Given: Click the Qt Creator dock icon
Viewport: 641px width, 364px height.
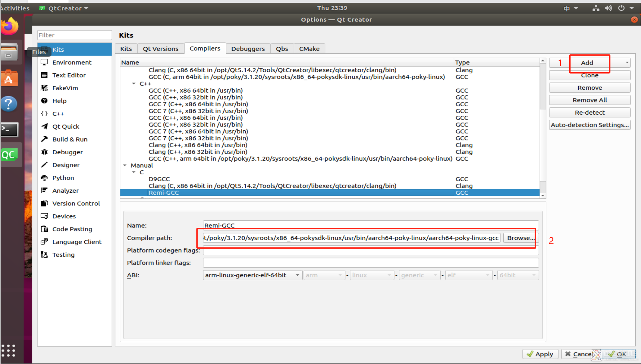Looking at the screenshot, I should point(10,155).
